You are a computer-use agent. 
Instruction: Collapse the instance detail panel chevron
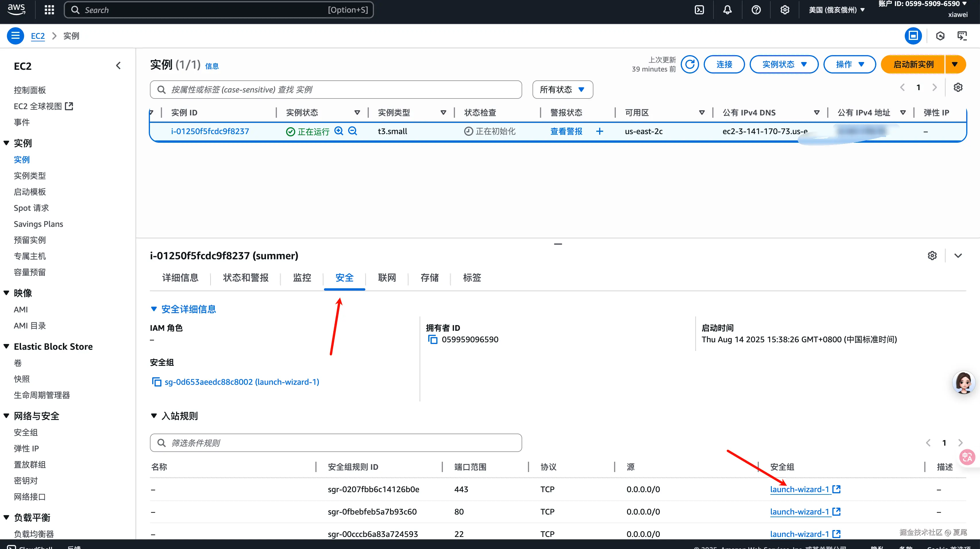(958, 256)
